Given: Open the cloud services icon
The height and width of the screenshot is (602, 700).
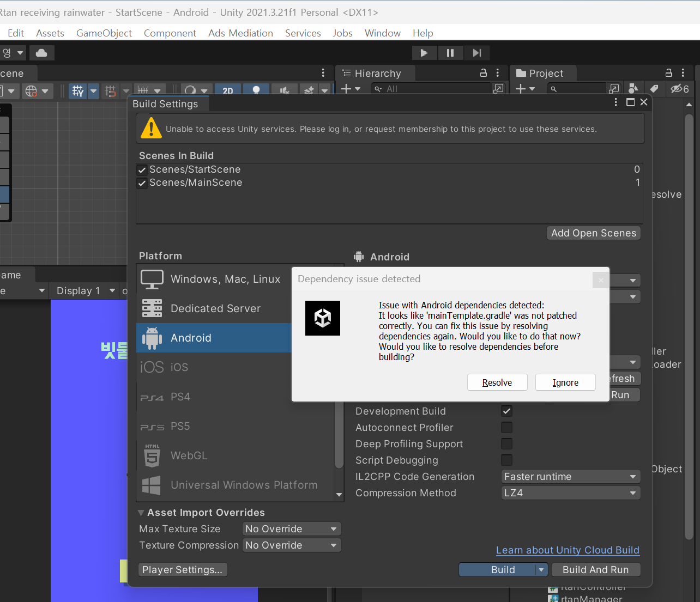Looking at the screenshot, I should tap(41, 53).
